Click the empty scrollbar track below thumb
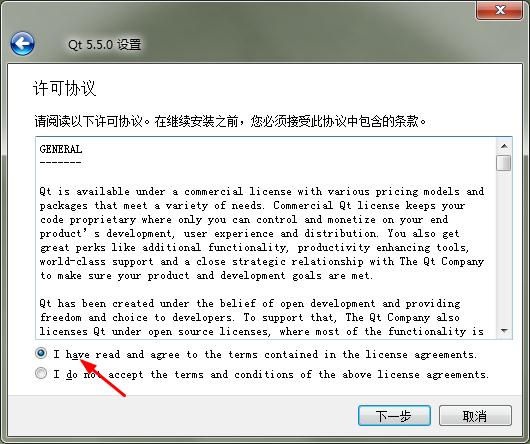This screenshot has height=444, width=530. tap(504, 247)
